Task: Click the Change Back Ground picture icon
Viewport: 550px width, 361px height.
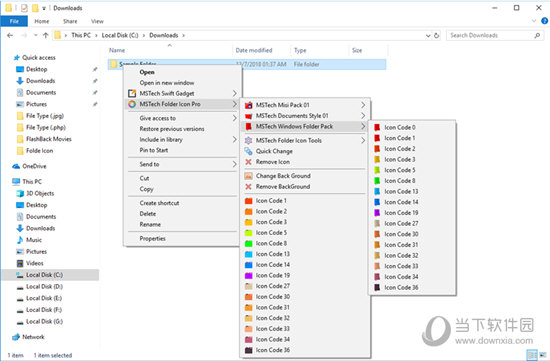Action: click(248, 176)
